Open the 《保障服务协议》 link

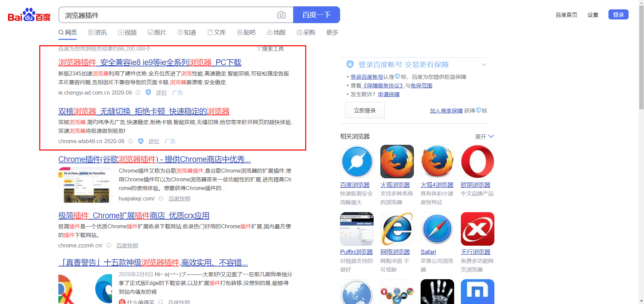[383, 85]
